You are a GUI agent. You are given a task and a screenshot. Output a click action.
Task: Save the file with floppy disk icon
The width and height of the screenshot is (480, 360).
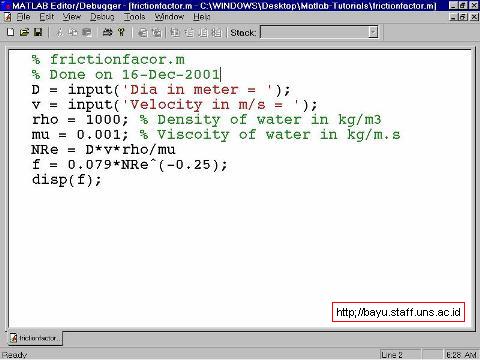point(38,32)
